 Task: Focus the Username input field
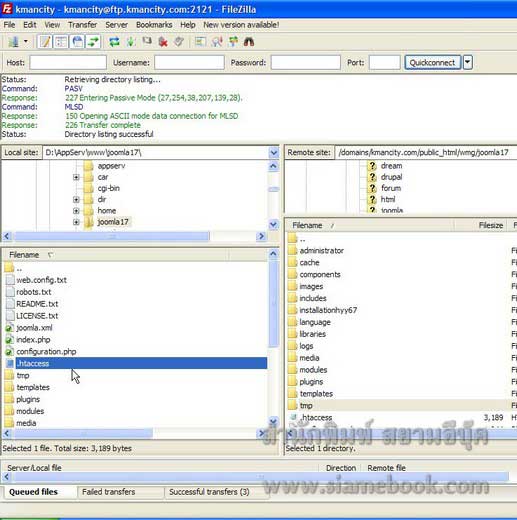click(x=189, y=62)
